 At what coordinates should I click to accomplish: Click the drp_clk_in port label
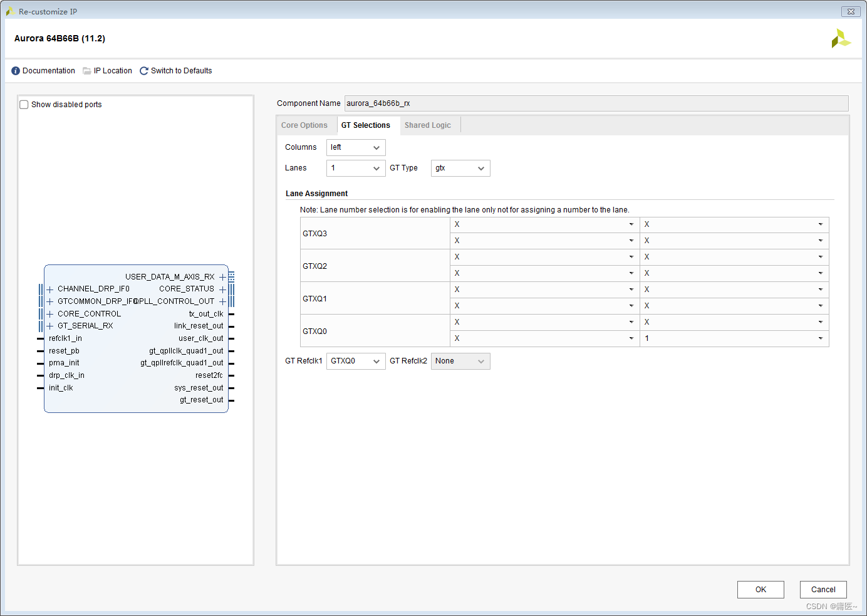tap(66, 375)
